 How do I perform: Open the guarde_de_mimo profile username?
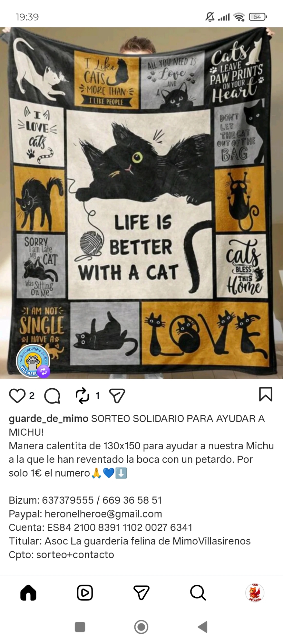coord(48,419)
